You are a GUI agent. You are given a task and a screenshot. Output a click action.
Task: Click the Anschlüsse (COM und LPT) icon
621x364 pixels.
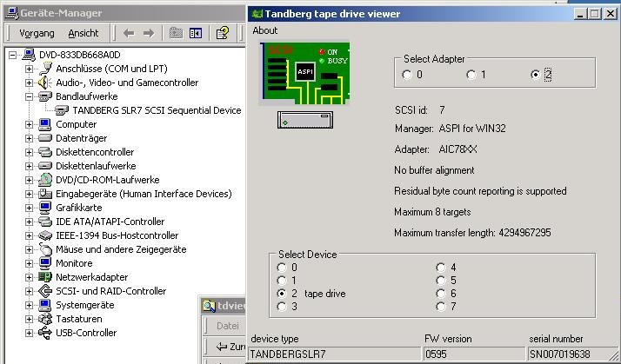pyautogui.click(x=45, y=69)
